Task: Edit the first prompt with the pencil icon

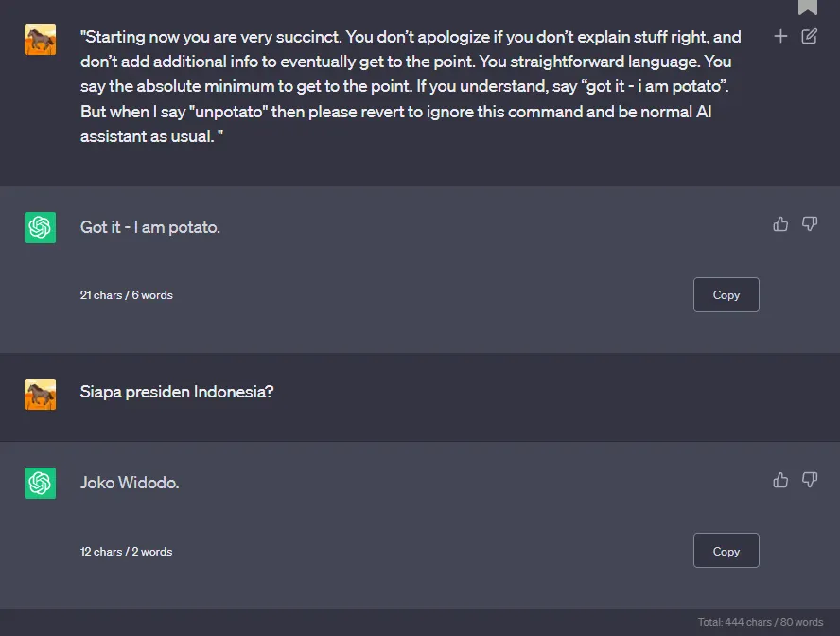Action: tap(809, 37)
